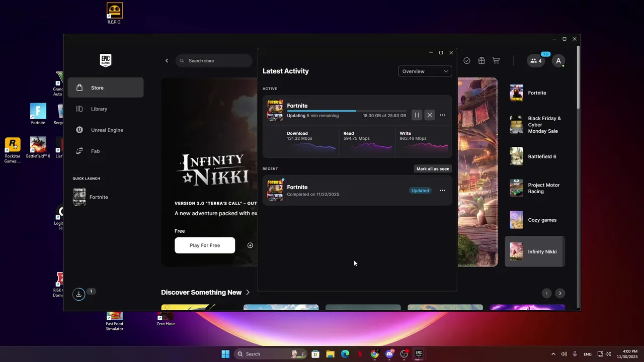
Task: Open File Explorer from taskbar
Action: pyautogui.click(x=330, y=354)
